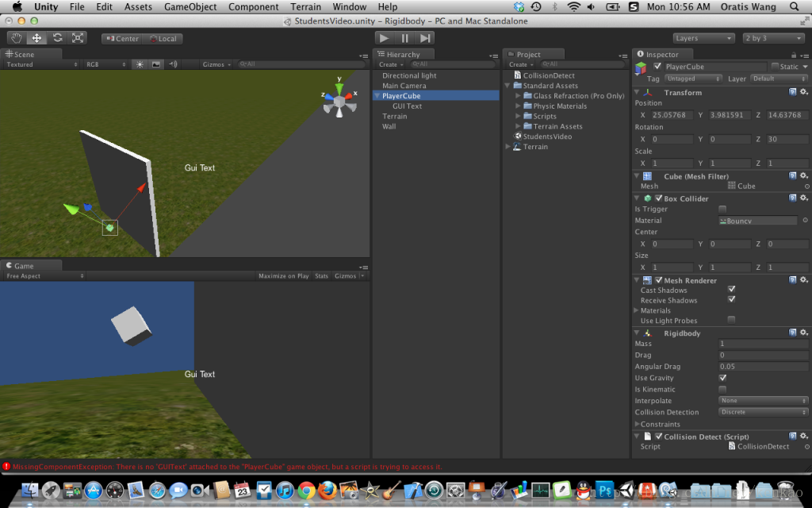Open Transform component help icon

point(792,92)
